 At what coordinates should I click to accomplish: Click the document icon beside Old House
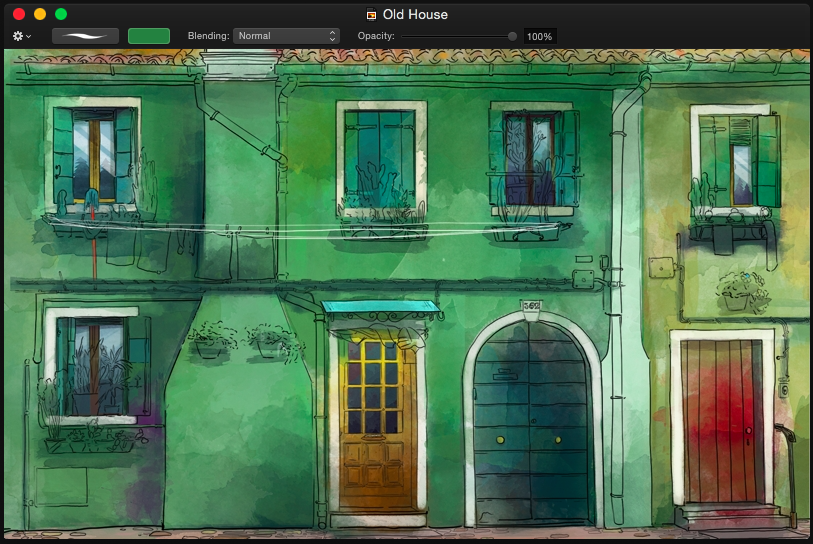372,15
